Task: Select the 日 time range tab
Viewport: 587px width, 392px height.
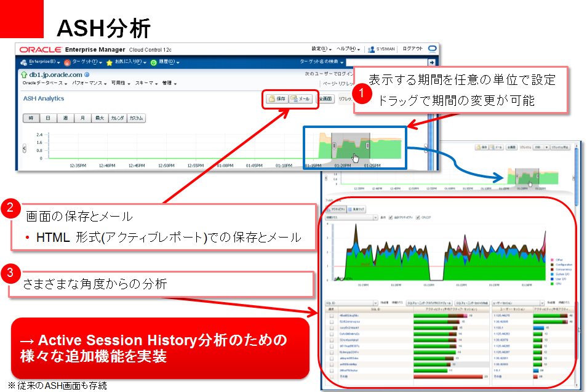Action: coord(48,118)
